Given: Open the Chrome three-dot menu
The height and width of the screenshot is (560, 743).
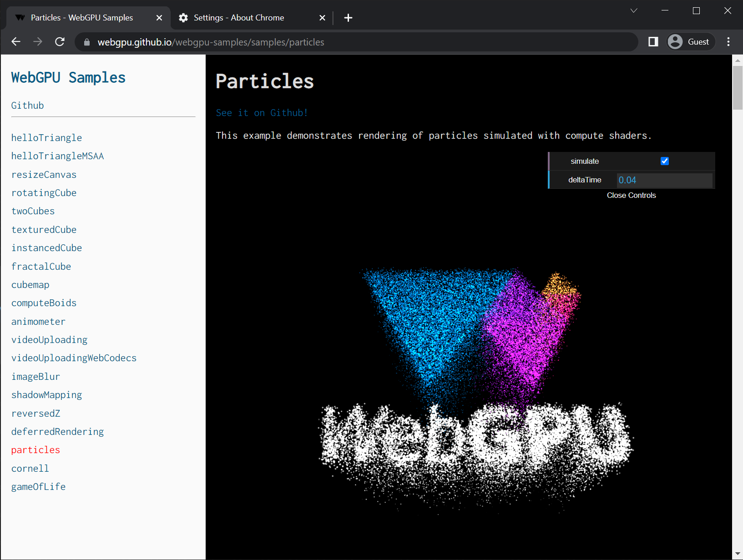Looking at the screenshot, I should [728, 42].
